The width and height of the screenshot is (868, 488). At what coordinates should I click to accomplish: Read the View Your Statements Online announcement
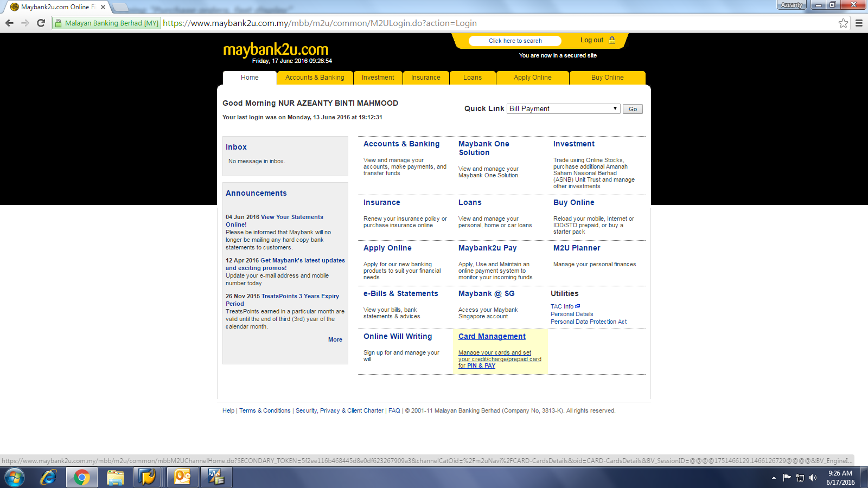275,221
